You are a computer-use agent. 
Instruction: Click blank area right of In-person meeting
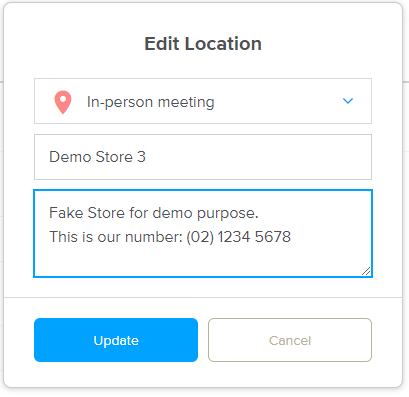click(277, 101)
